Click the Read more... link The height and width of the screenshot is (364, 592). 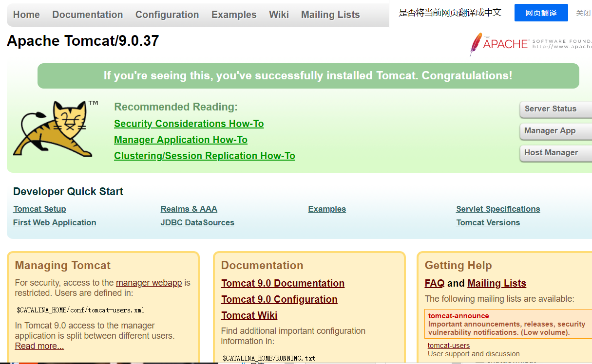(39, 346)
